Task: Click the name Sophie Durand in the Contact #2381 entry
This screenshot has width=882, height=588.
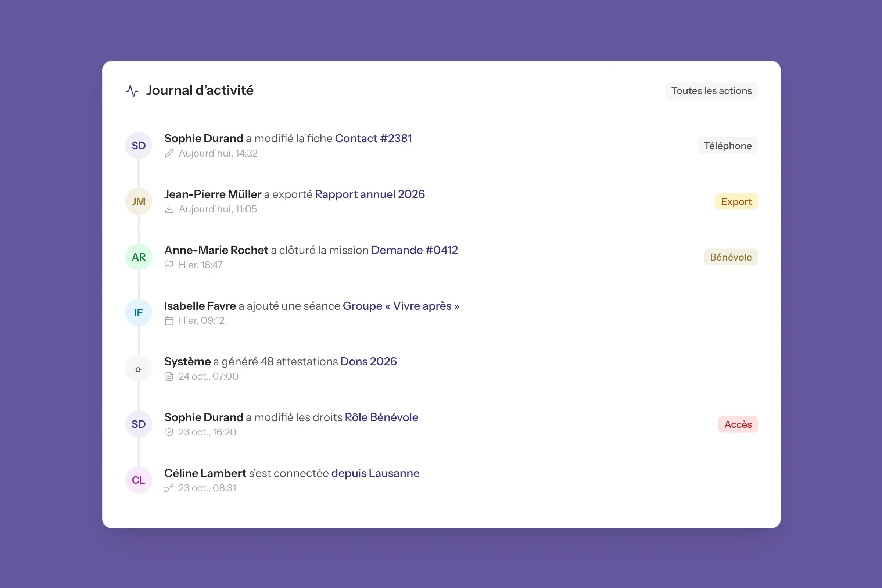Action: pyautogui.click(x=204, y=139)
